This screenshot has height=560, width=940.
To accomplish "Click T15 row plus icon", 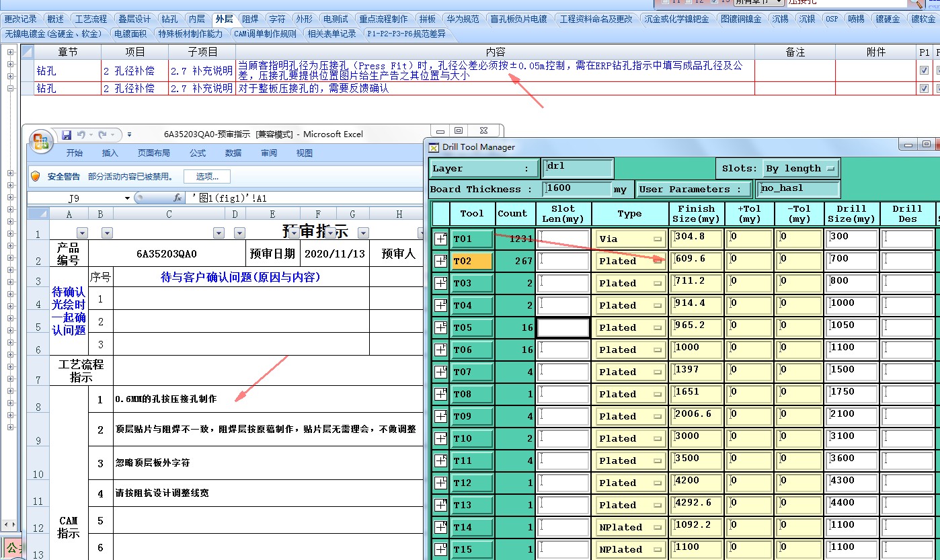I will pos(440,549).
